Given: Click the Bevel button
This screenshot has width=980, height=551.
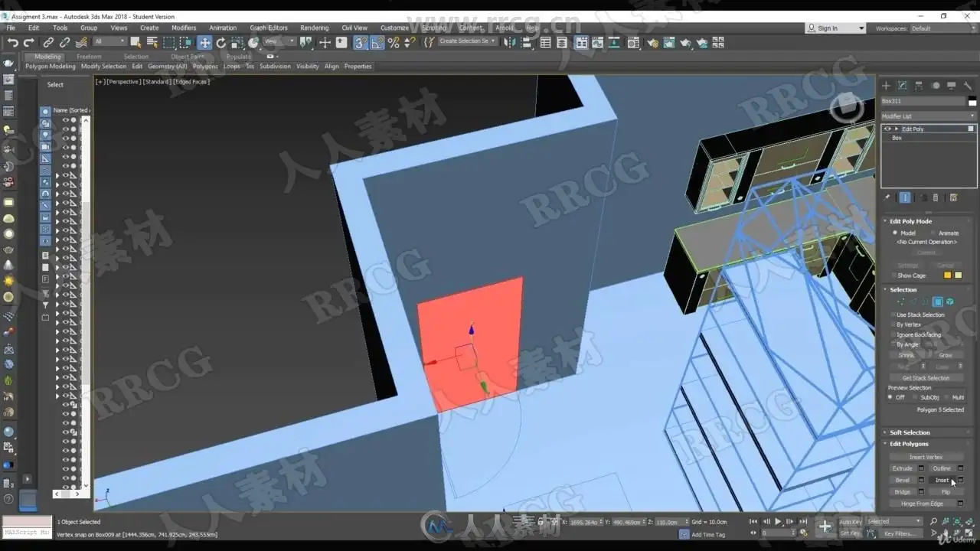Looking at the screenshot, I should pyautogui.click(x=903, y=481).
